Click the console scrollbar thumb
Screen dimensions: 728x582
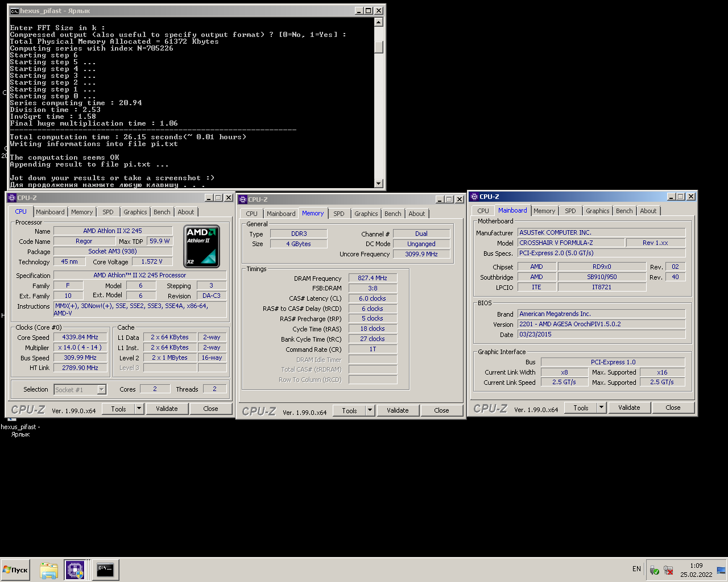tap(379, 47)
